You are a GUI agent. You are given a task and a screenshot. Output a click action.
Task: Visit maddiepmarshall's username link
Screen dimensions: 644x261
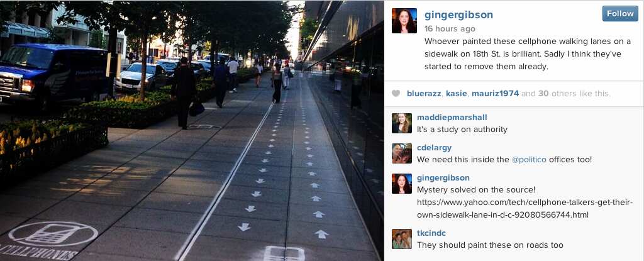(x=452, y=118)
